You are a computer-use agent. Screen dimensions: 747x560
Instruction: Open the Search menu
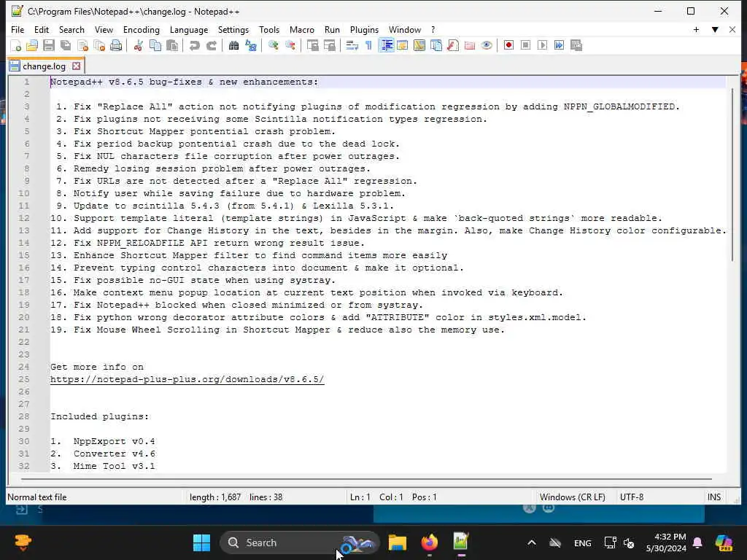point(71,29)
